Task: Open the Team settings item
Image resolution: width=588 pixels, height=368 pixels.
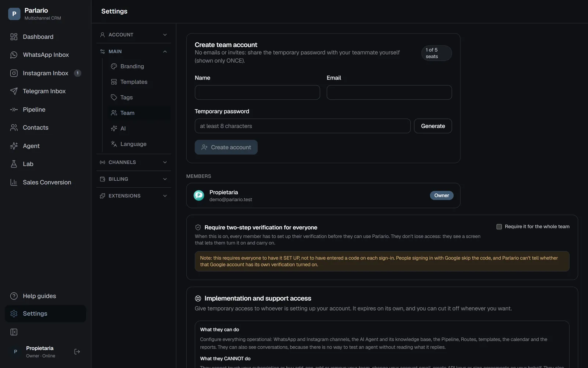Action: click(139, 113)
